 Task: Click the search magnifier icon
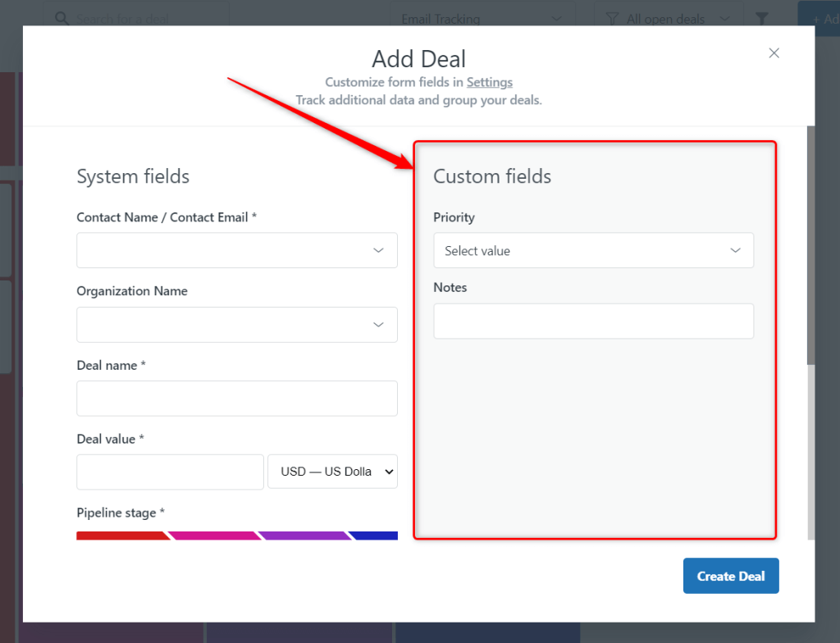point(61,18)
